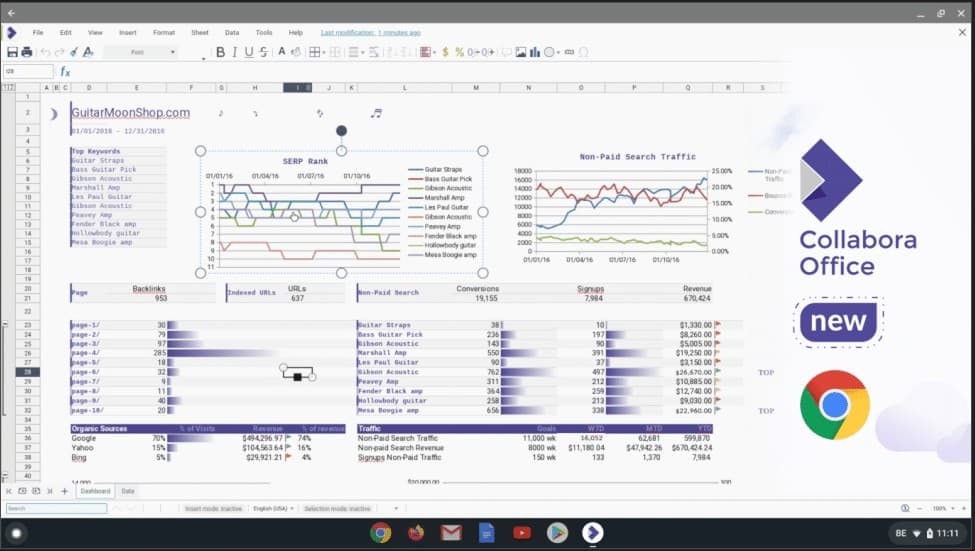Open the status bar aggregate dropdown arrow

(396, 509)
